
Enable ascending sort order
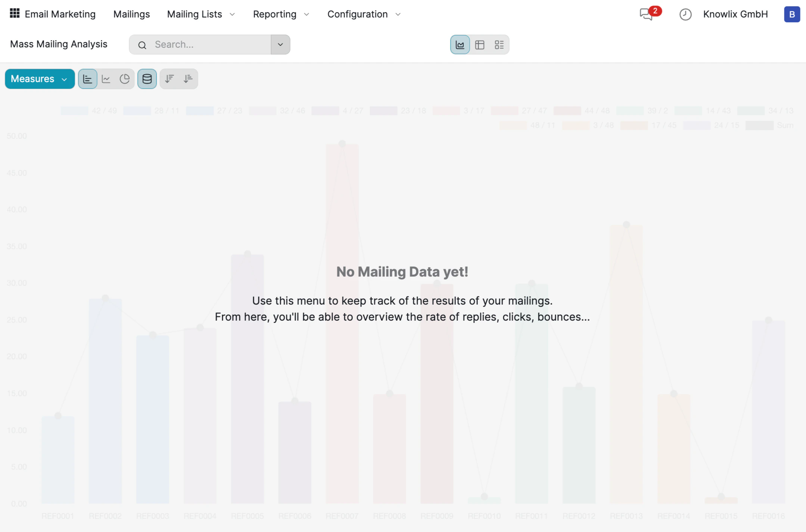(x=188, y=79)
